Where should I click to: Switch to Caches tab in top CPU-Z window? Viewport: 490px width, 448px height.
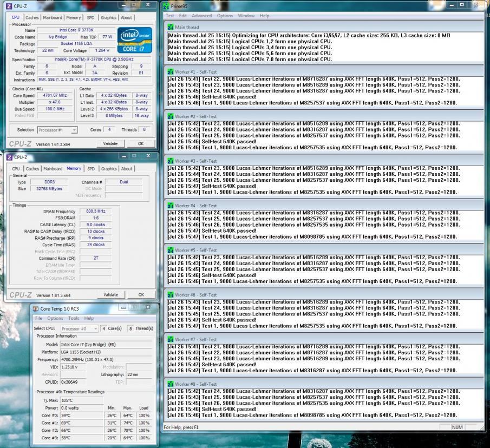coord(32,17)
